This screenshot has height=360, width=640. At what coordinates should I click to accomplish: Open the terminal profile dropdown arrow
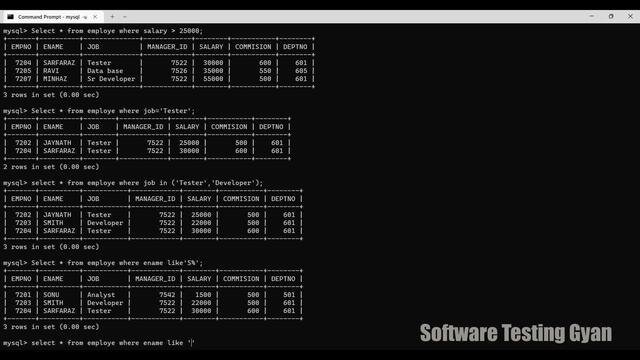pyautogui.click(x=125, y=17)
